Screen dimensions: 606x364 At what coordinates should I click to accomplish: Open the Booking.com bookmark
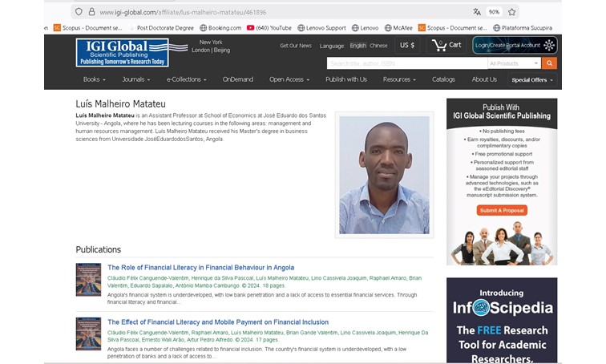pyautogui.click(x=220, y=28)
